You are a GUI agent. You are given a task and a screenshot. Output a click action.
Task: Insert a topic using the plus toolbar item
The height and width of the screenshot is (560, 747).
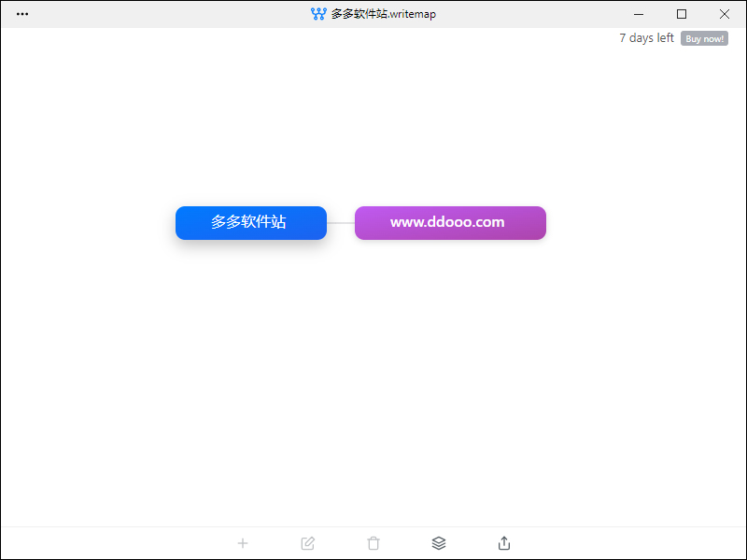tap(243, 543)
